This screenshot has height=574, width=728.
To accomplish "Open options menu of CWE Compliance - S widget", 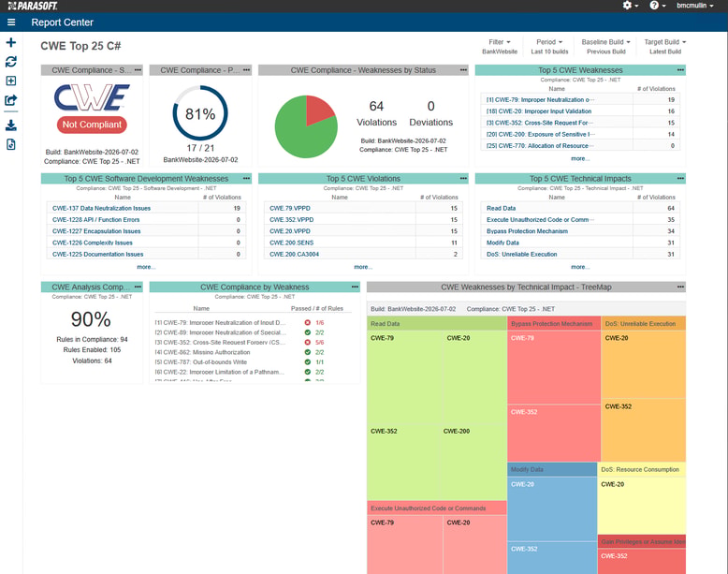I will (138, 70).
